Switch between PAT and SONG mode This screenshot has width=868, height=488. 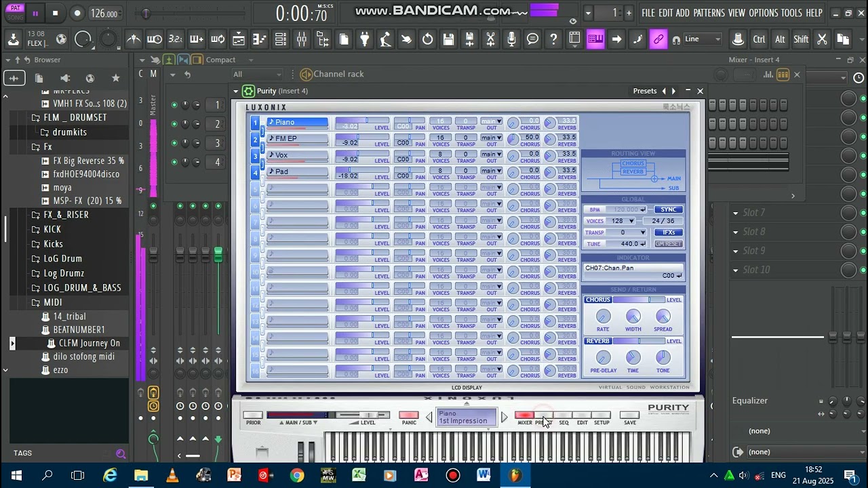click(x=15, y=12)
